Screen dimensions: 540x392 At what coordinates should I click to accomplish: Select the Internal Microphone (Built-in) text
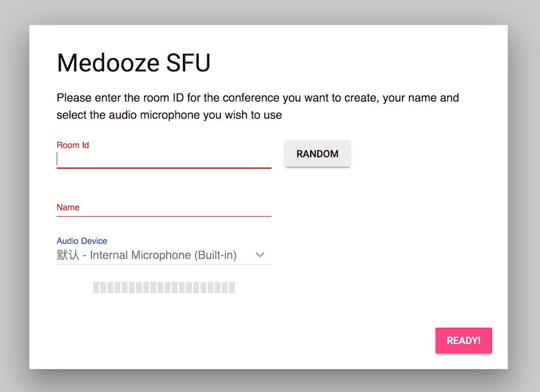point(163,256)
